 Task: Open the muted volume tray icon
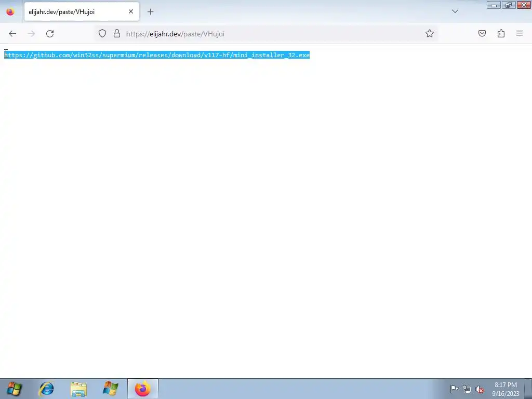480,389
